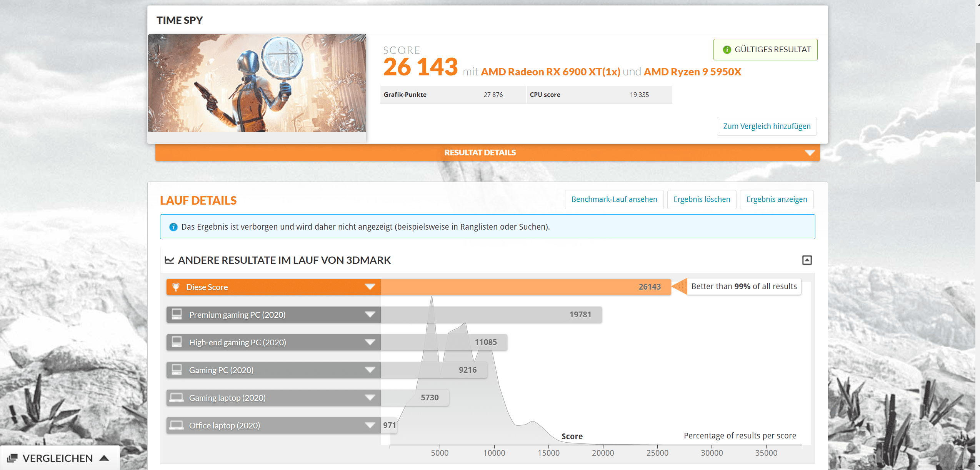The image size is (980, 470).
Task: Click the orange Diese Score bar showing 26143
Action: pyautogui.click(x=526, y=287)
